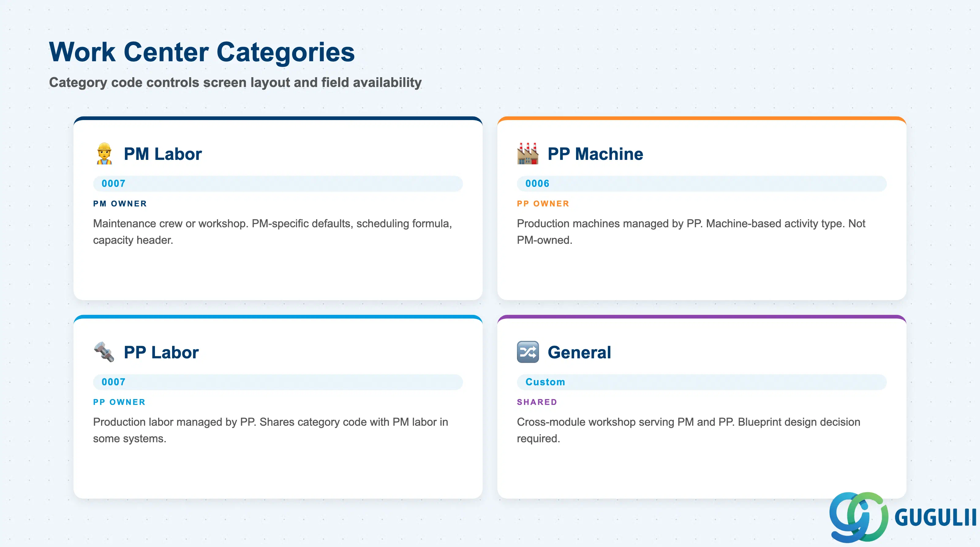Image resolution: width=980 pixels, height=547 pixels.
Task: Click the subtitle about category code controls
Action: [x=235, y=83]
